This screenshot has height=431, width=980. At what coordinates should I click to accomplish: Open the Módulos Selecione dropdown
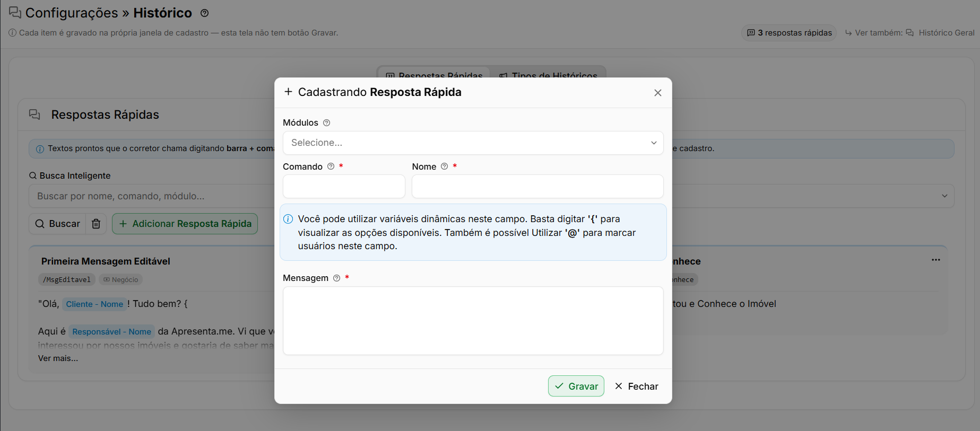click(x=473, y=143)
